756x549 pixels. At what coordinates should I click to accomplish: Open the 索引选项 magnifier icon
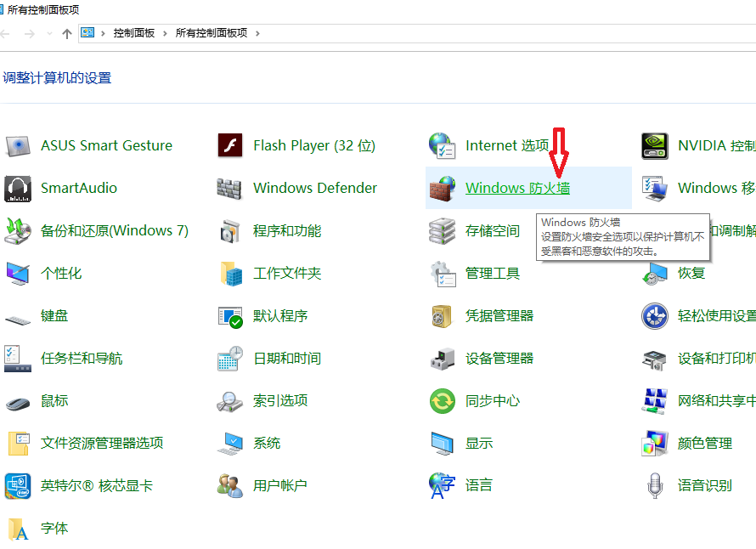229,401
